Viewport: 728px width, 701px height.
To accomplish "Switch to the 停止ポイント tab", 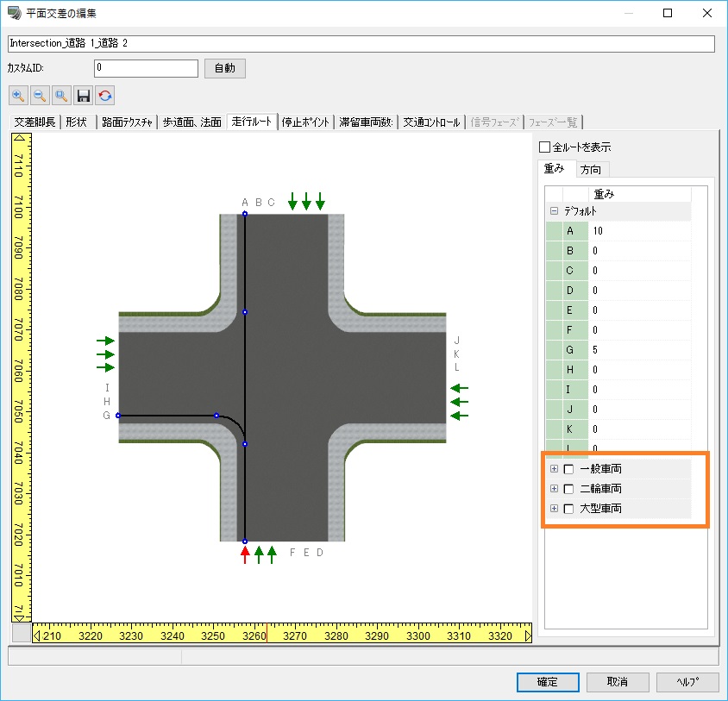I will (x=306, y=122).
